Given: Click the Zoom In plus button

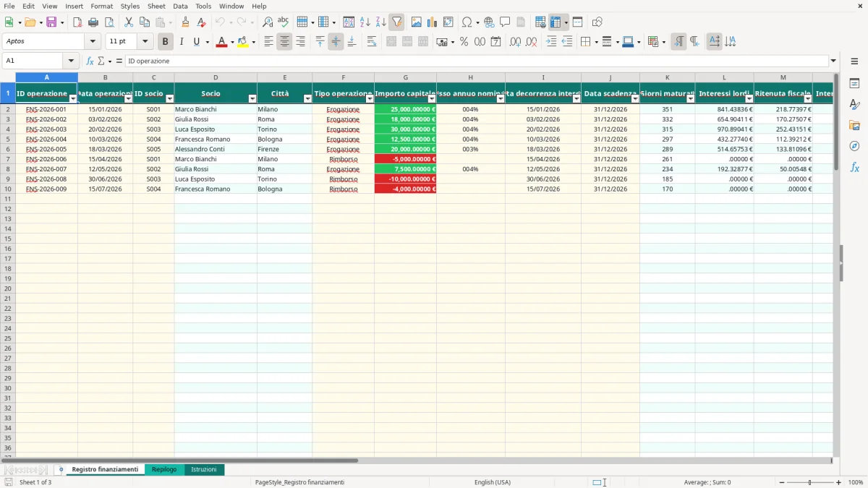Looking at the screenshot, I should pos(839,482).
